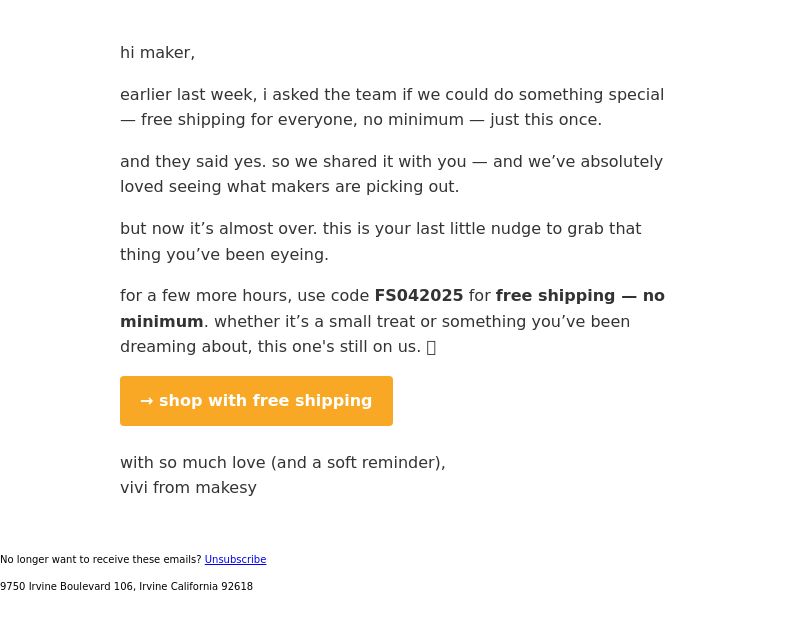Viewport: 800px width, 630px height.
Task: Click the missing emoji glyph after 'on us.'
Action: coord(431,347)
